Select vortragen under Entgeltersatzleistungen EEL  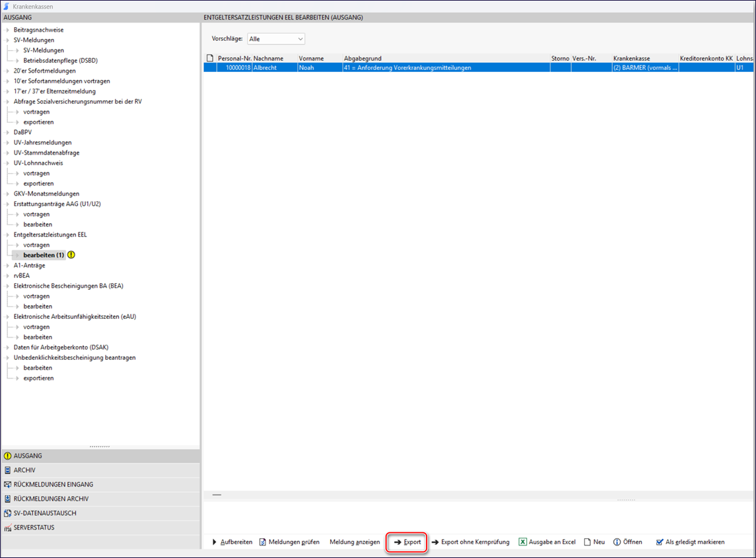(36, 245)
